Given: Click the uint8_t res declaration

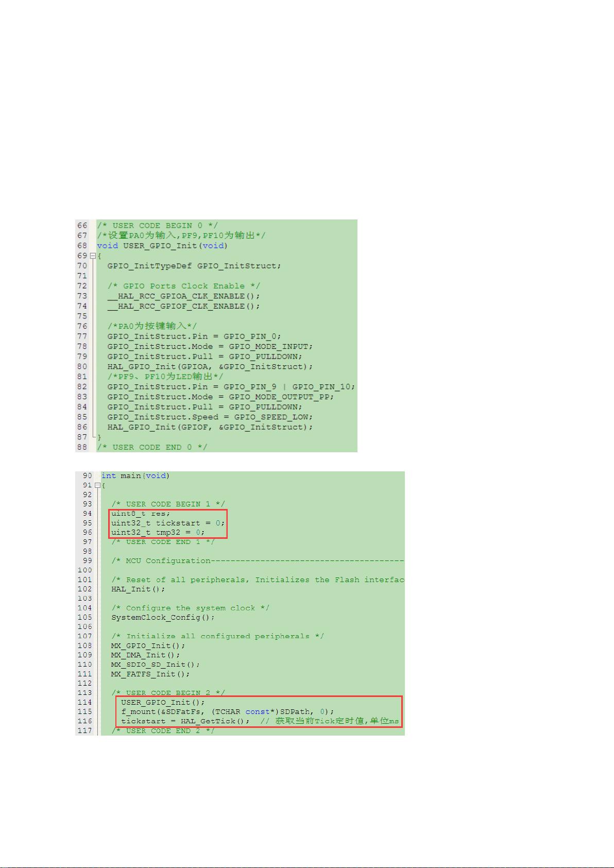Looking at the screenshot, I should [x=141, y=514].
